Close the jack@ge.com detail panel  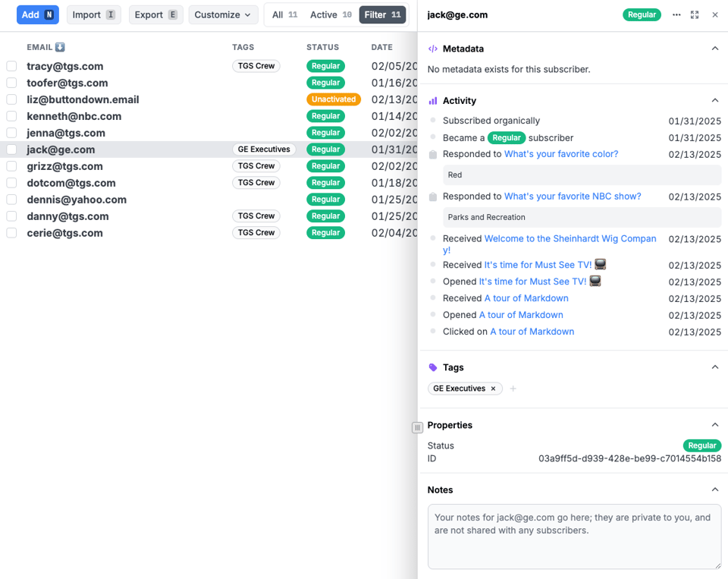point(715,15)
